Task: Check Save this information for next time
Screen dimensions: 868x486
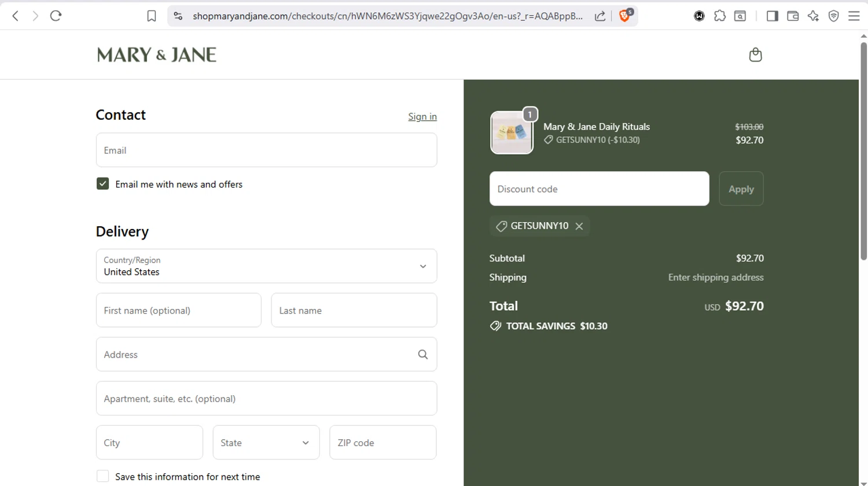Action: [102, 476]
